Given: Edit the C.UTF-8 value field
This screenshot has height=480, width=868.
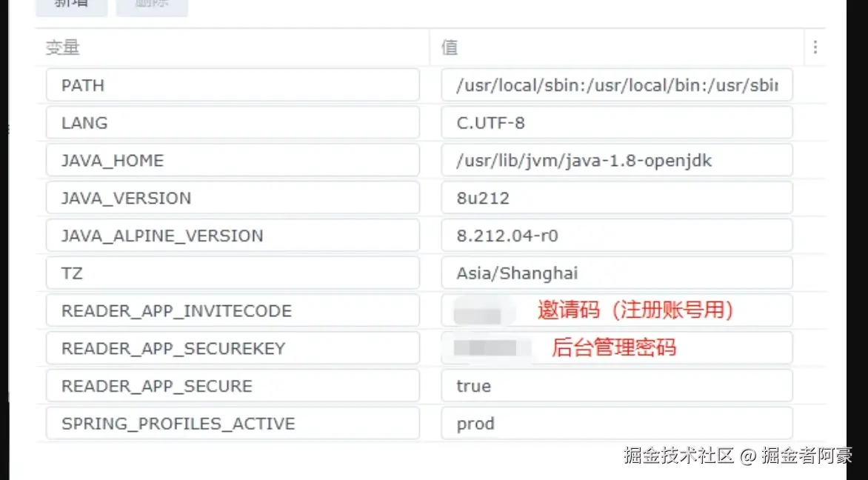Looking at the screenshot, I should click(x=616, y=123).
